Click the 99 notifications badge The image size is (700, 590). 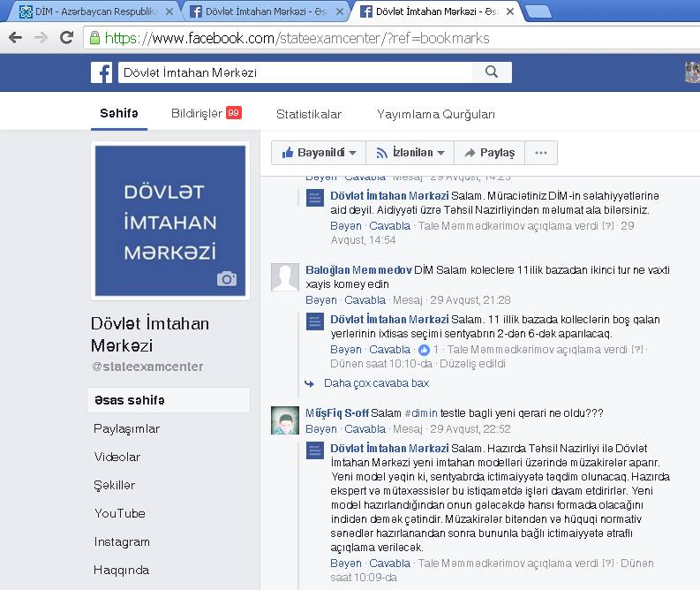coord(234,112)
